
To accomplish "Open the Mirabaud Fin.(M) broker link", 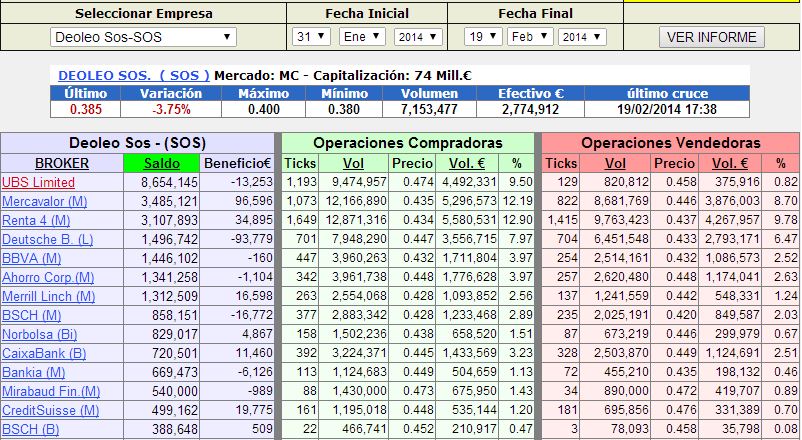I will 51,391.
